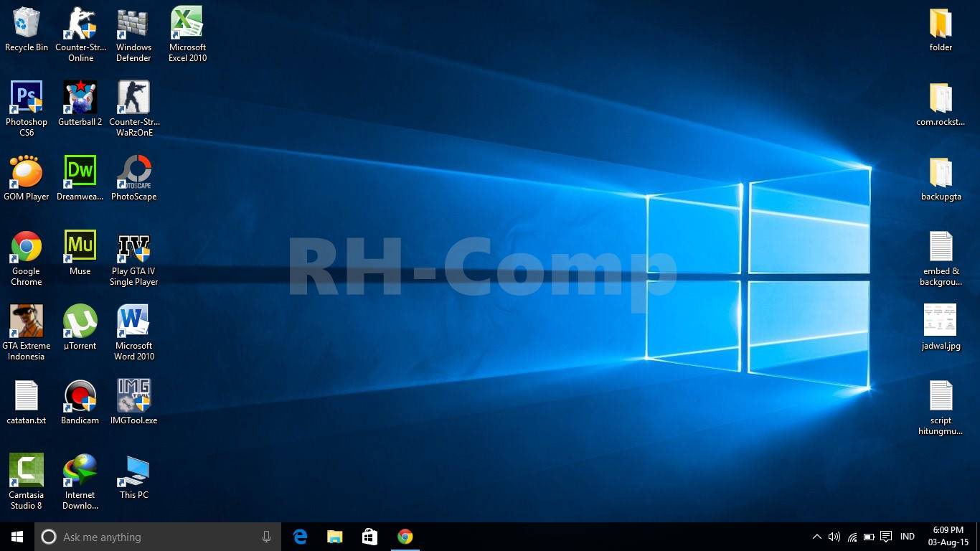
Task: Select Windows Defender shortcut icon
Action: pyautogui.click(x=133, y=34)
